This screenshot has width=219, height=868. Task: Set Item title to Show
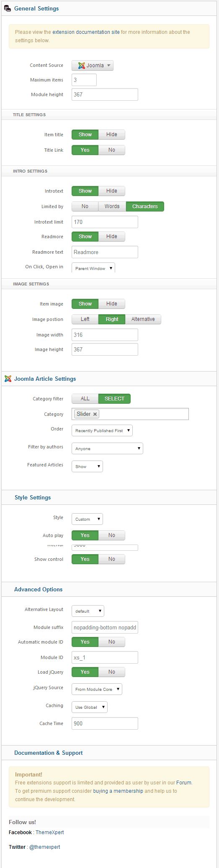[85, 135]
